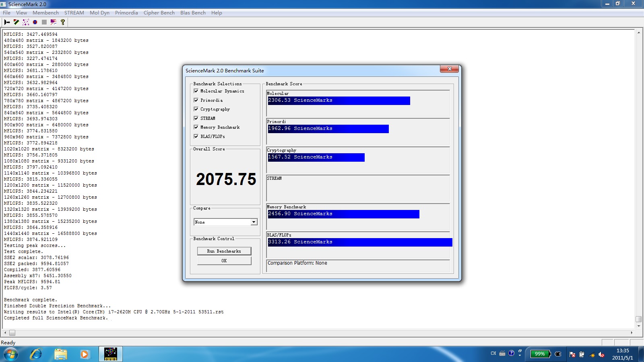Uncheck the Memory Benchmark checkbox
The width and height of the screenshot is (644, 362).
click(x=196, y=127)
